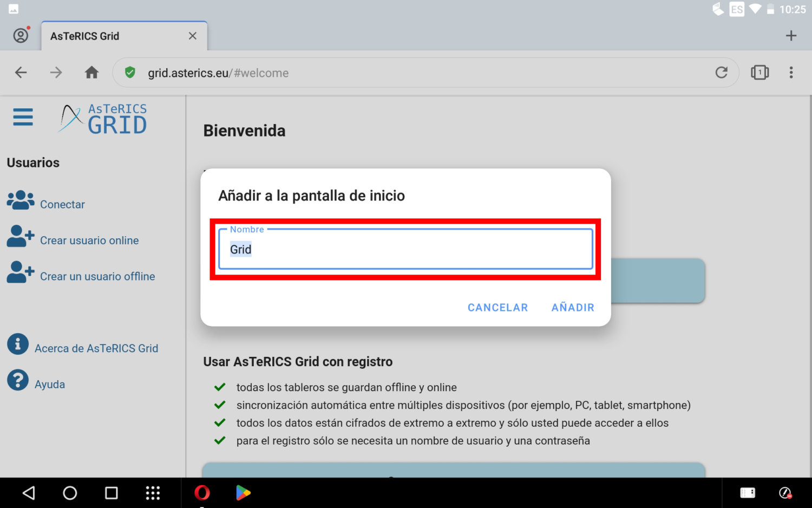The width and height of the screenshot is (812, 508).
Task: Open Opera from the navigation bar
Action: [x=202, y=493]
